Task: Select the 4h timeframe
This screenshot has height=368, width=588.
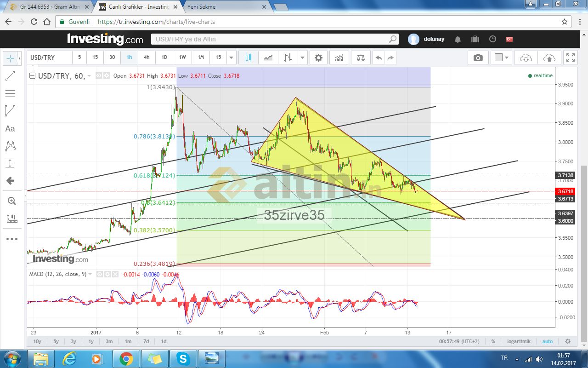Action: click(147, 57)
